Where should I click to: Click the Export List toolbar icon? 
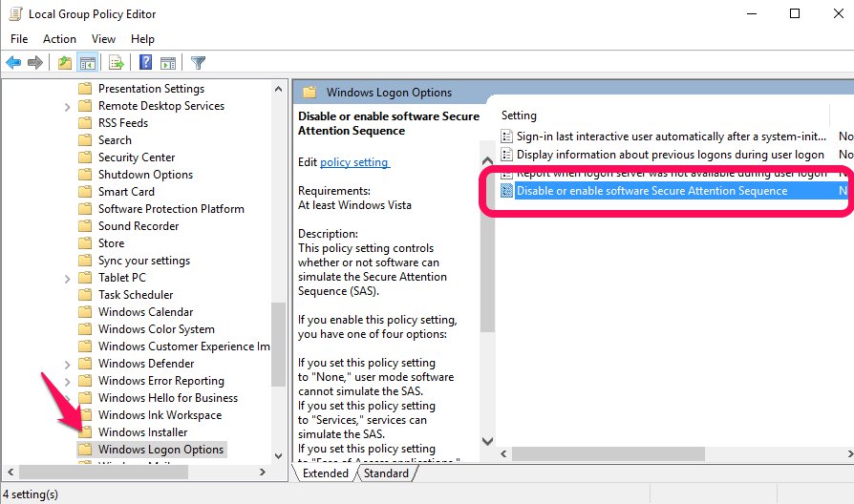coord(116,63)
